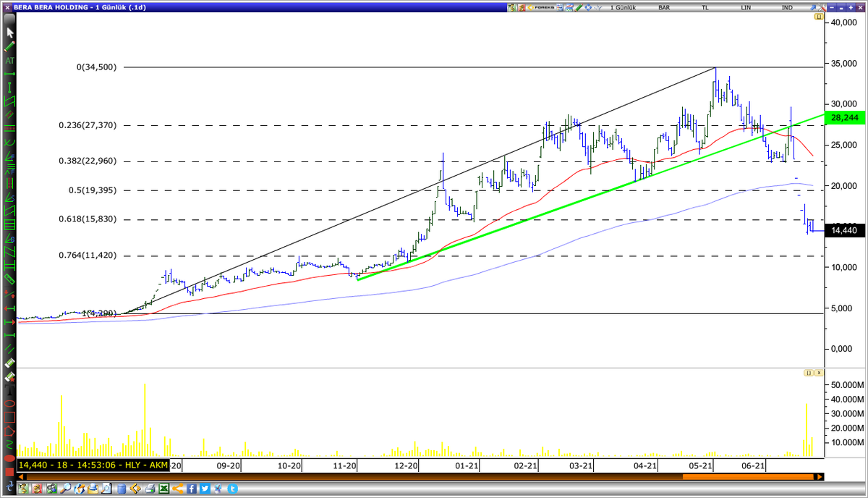Click the scrollbar left arrow

20,477
